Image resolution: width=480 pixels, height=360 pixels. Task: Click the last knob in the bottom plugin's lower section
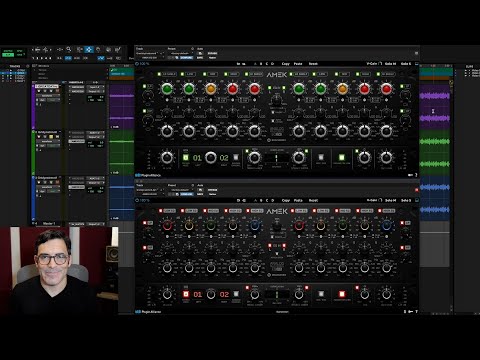point(386,294)
